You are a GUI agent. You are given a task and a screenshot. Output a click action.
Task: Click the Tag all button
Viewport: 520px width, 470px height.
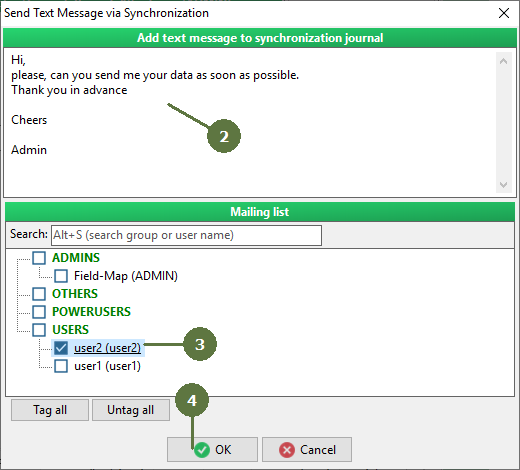(x=50, y=410)
